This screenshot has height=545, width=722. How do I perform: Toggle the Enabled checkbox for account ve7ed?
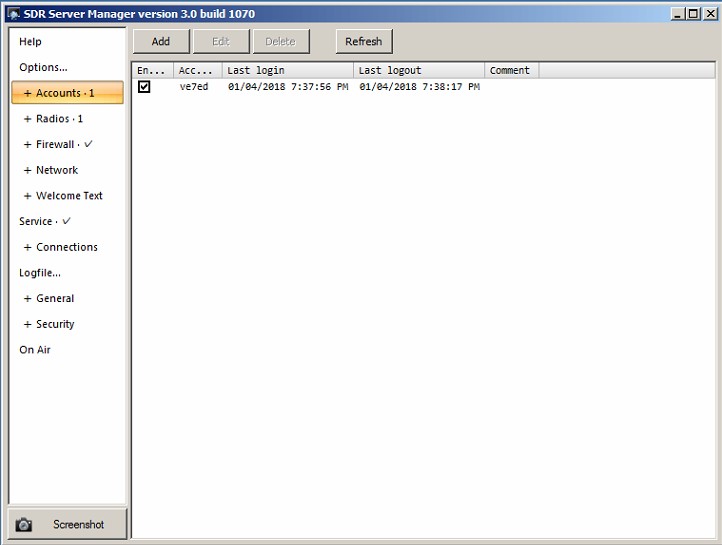click(x=144, y=87)
